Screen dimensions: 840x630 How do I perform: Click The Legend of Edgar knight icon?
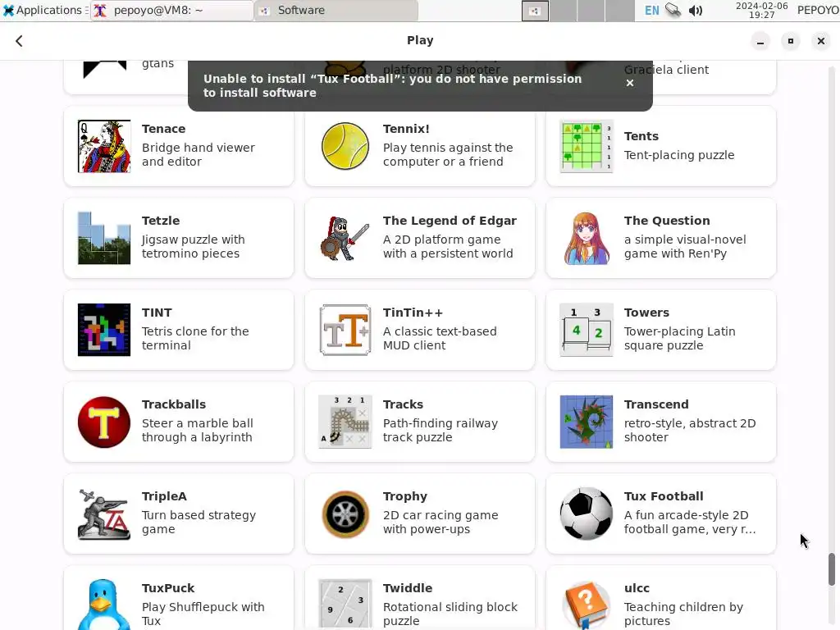(345, 238)
